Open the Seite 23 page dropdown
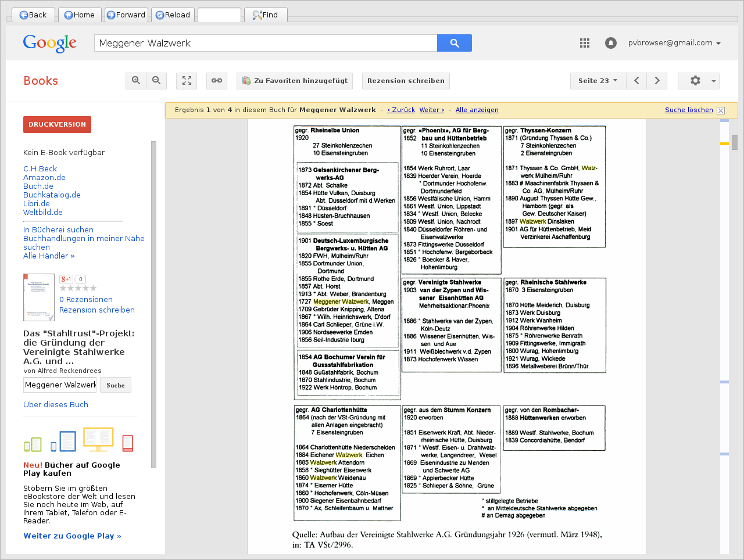Image resolution: width=744 pixels, height=560 pixels. point(598,81)
